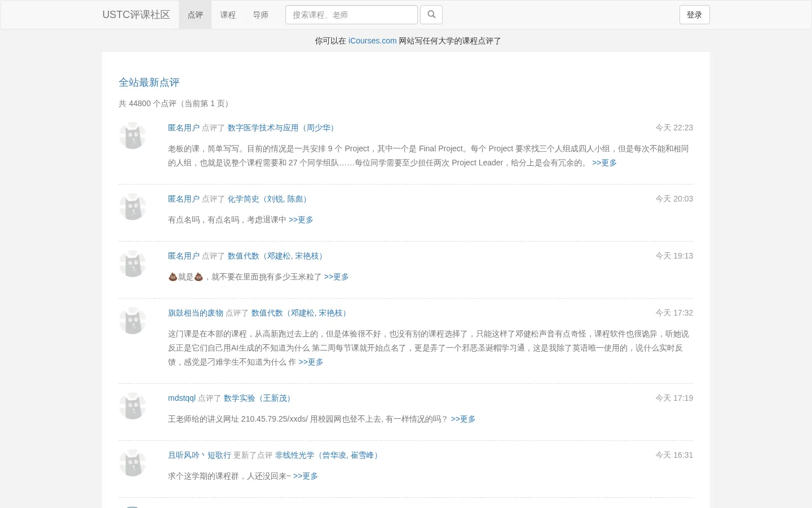
Task: View profile of mdstqql
Action: [x=182, y=398]
